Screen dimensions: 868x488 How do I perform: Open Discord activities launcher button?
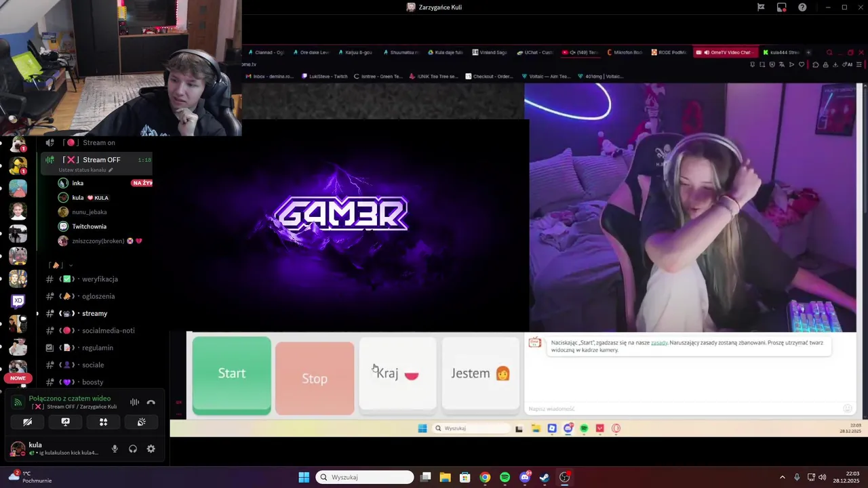coord(103,422)
